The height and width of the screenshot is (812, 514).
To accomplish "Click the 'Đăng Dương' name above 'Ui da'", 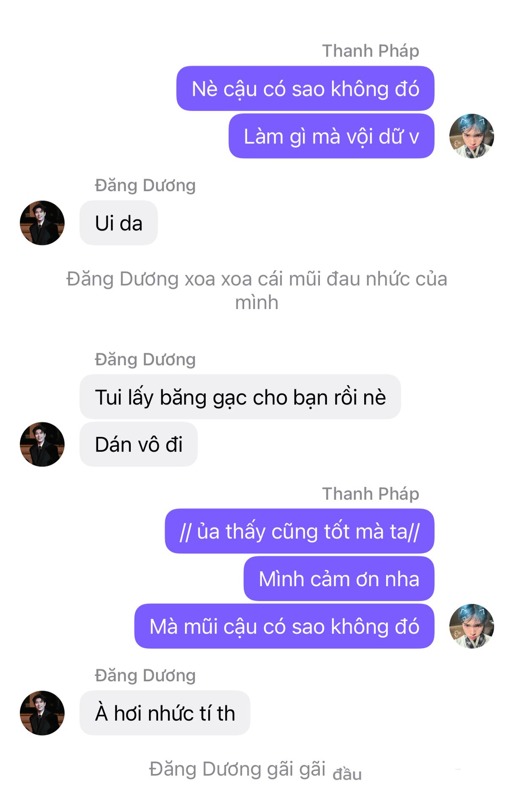I will pos(145,185).
